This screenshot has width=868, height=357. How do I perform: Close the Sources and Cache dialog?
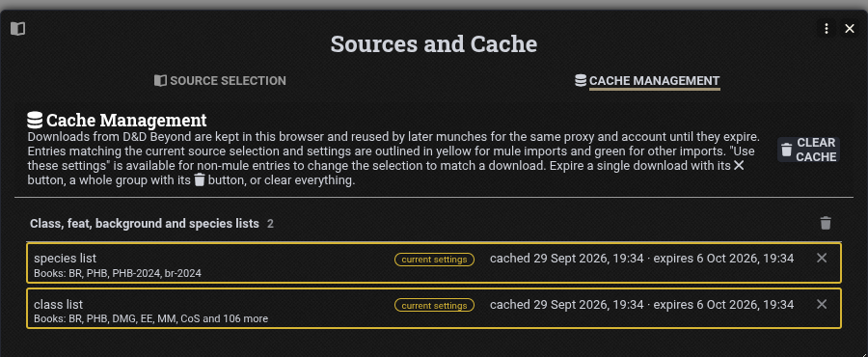pyautogui.click(x=849, y=28)
